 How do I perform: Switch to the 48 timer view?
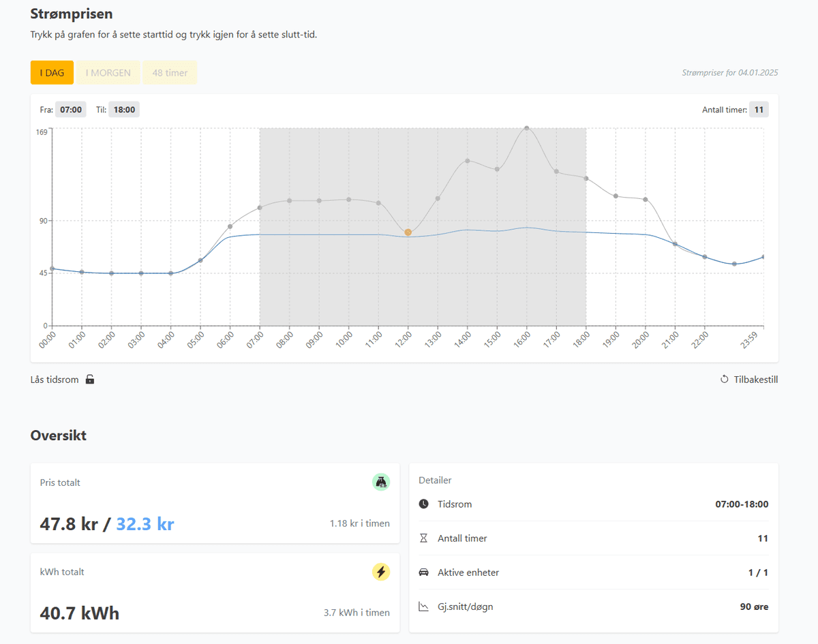[x=170, y=73]
